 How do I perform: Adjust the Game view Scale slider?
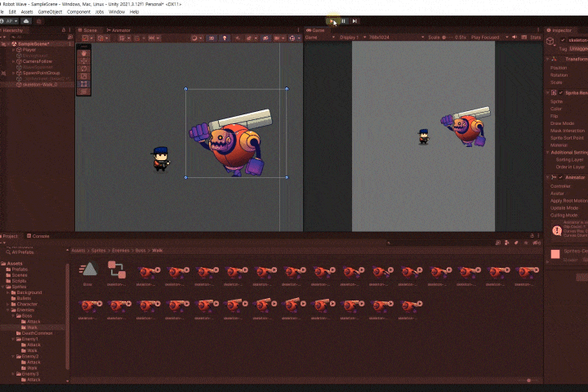point(448,38)
